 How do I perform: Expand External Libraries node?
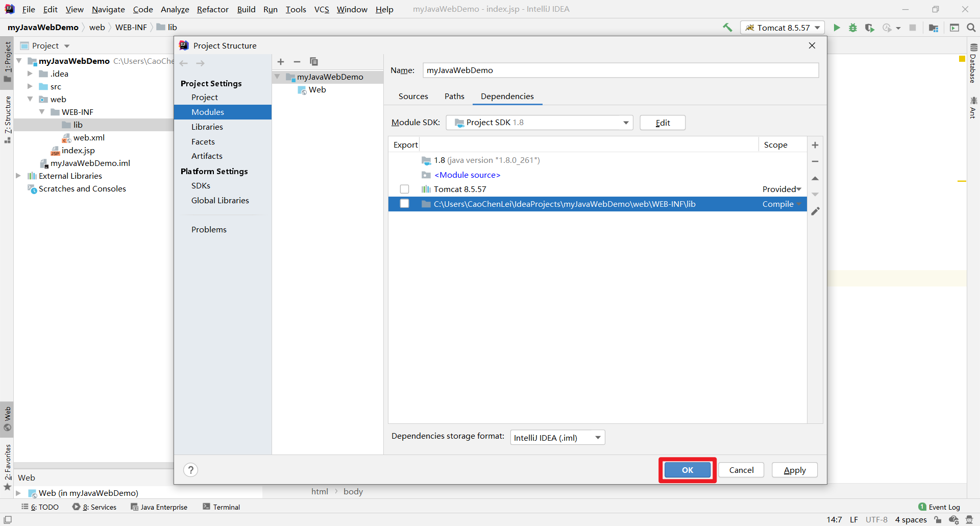(x=18, y=176)
